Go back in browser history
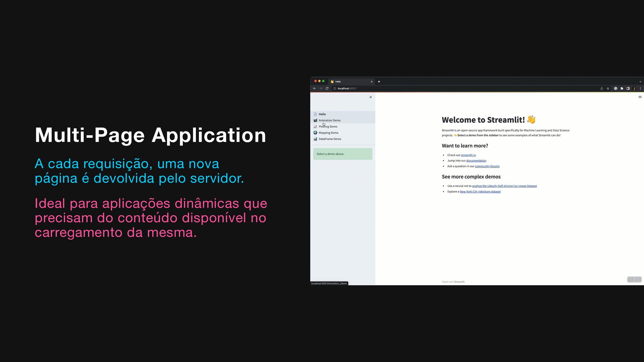644x362 pixels. pyautogui.click(x=314, y=88)
